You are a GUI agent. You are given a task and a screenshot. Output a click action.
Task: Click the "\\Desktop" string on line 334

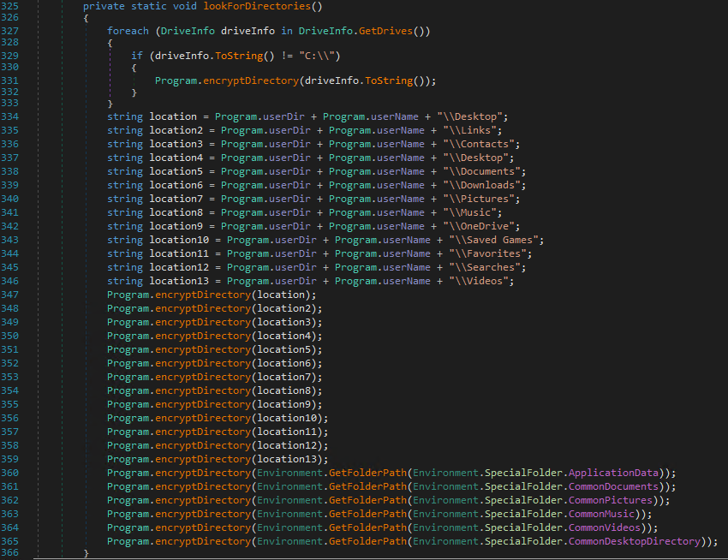pos(469,116)
